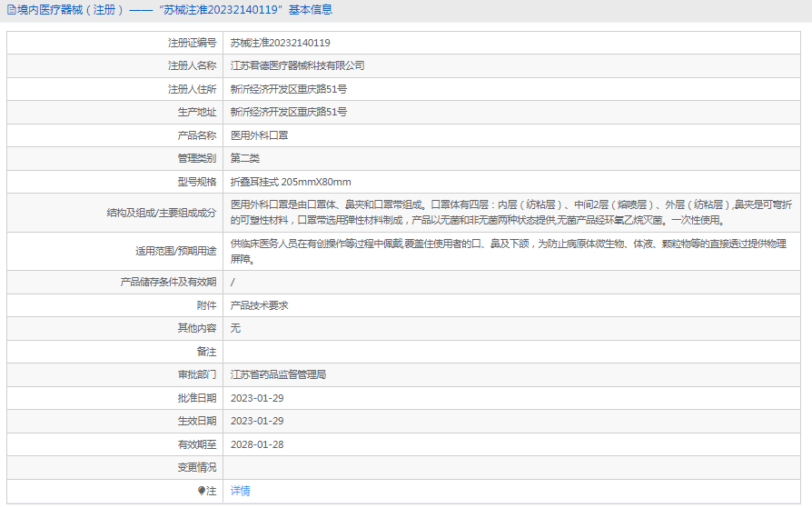Click approval department 江苏省药品监督管理局
The height and width of the screenshot is (508, 812).
278,374
